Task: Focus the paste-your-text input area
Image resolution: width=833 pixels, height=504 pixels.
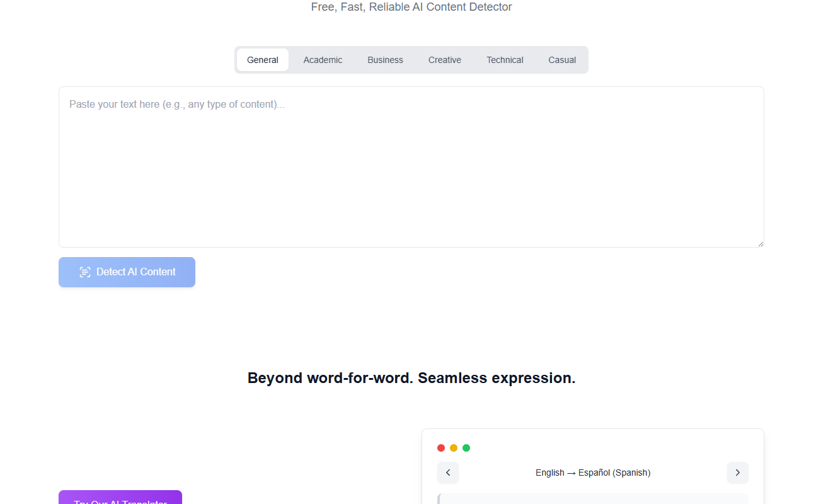Action: click(411, 167)
